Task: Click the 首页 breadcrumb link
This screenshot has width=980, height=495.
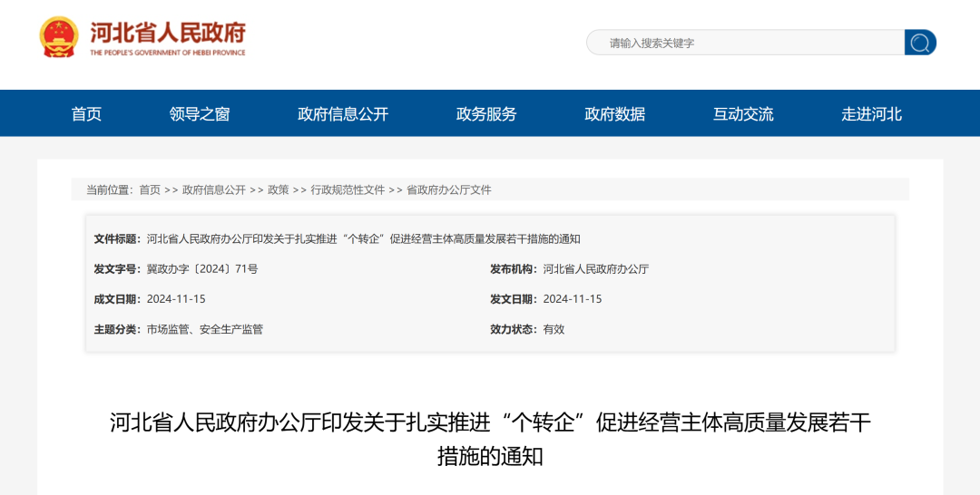Action: (150, 189)
